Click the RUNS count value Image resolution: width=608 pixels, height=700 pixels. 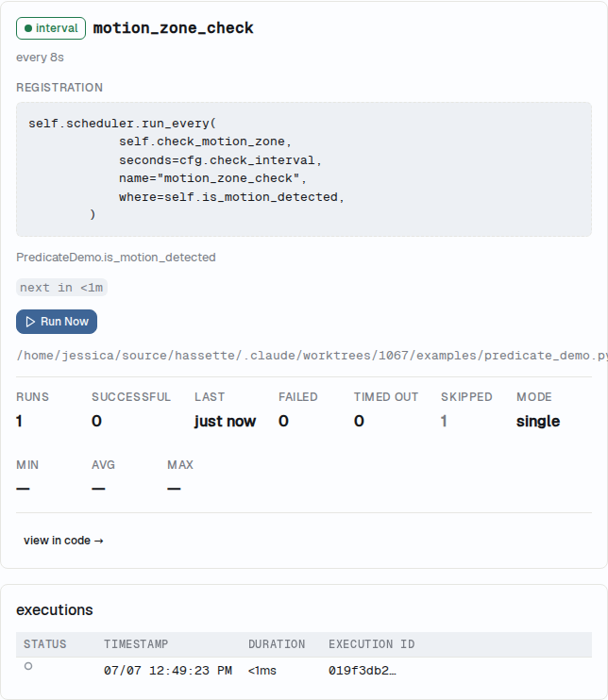19,421
